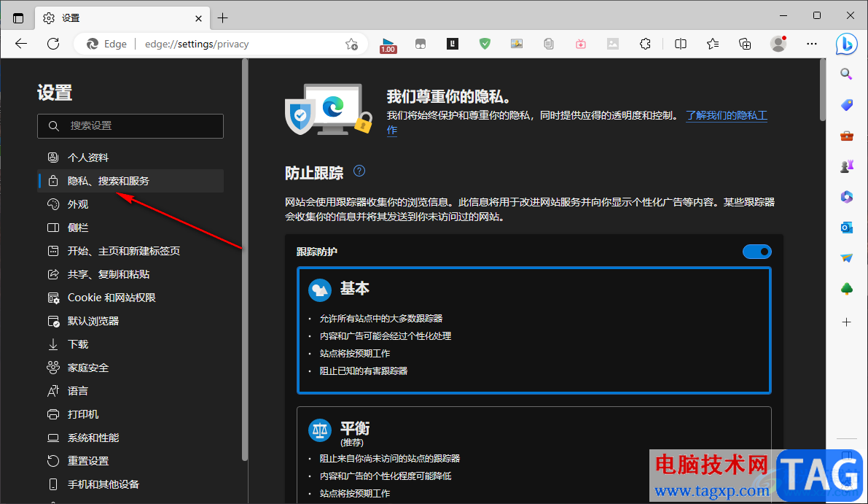Open the 1.00 extension icon

388,45
